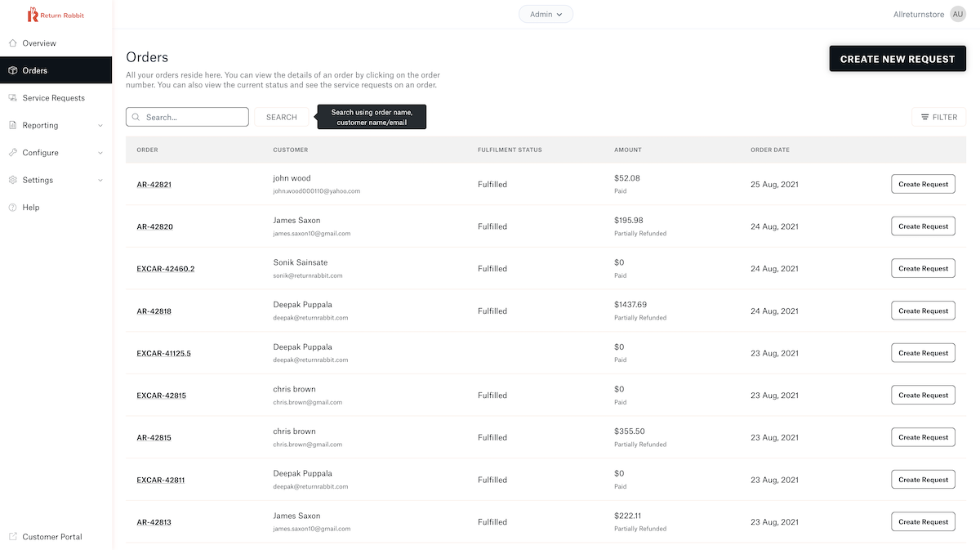Click the SEARCH button
The image size is (980, 550).
coord(281,117)
